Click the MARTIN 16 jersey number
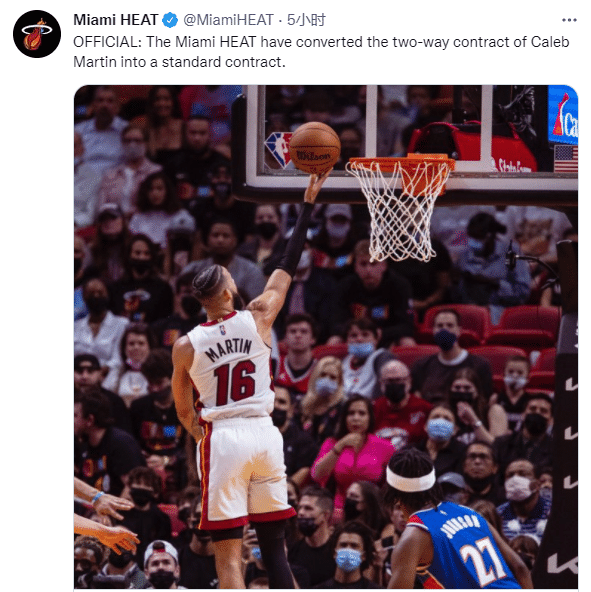 (x=235, y=382)
